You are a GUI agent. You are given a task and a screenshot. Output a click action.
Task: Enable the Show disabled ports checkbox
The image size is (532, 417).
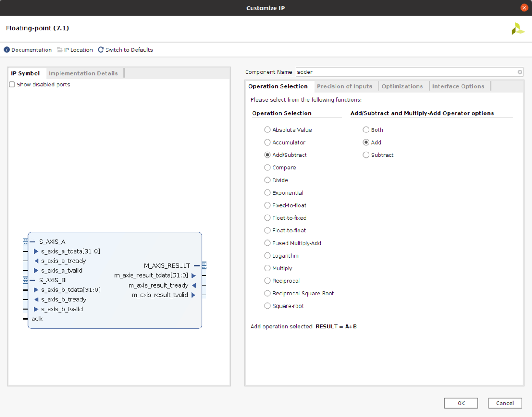12,85
